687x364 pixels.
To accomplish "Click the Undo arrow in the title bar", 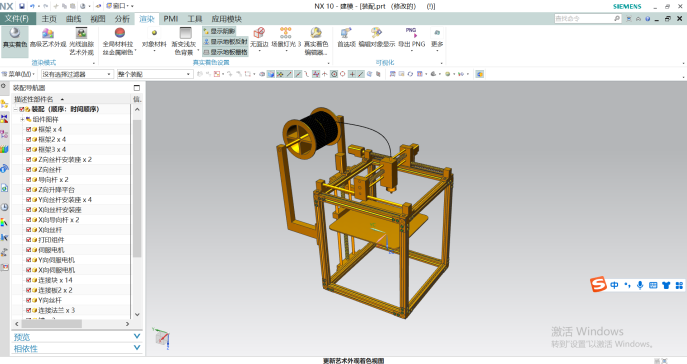I will point(32,6).
